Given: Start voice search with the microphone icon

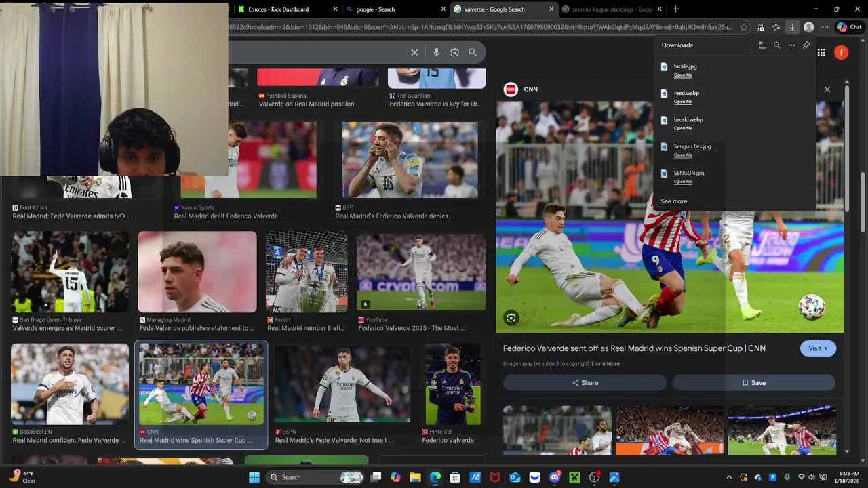Looking at the screenshot, I should (x=437, y=52).
